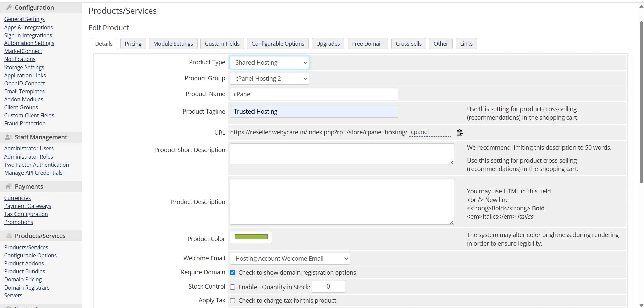Open Email Templates link
Screen dimensions: 644x308
pyautogui.click(x=25, y=91)
